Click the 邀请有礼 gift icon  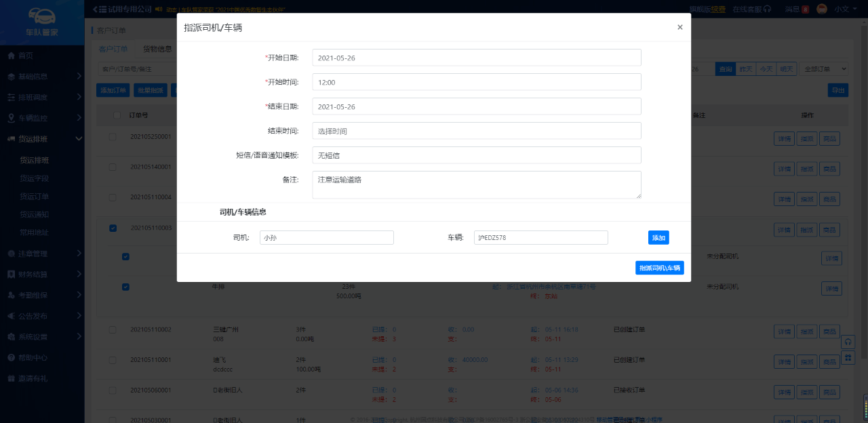click(12, 378)
